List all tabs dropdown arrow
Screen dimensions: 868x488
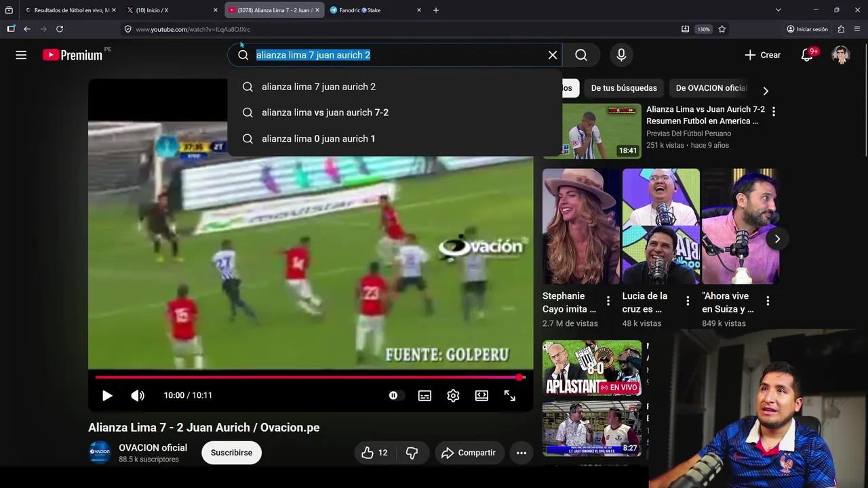pyautogui.click(x=778, y=10)
